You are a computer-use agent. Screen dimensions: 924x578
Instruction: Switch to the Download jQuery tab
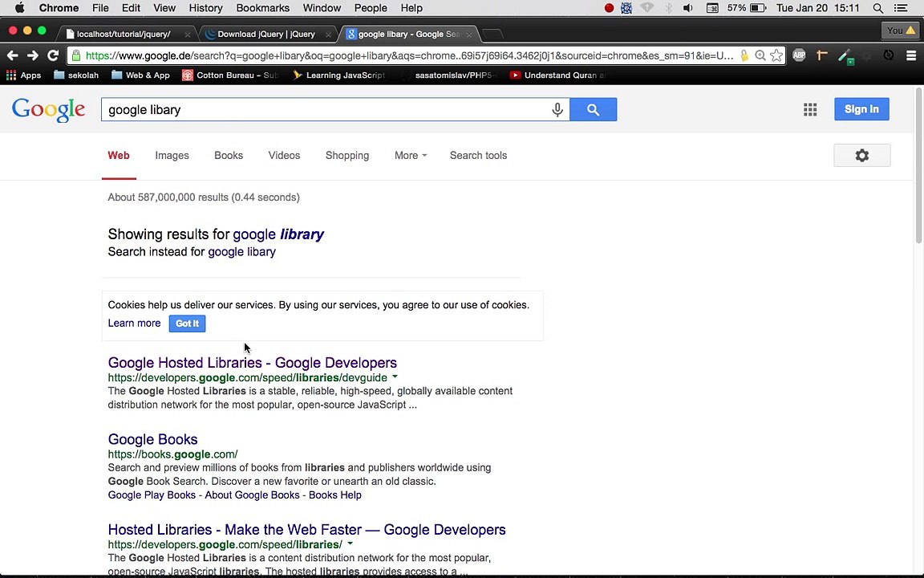point(265,35)
